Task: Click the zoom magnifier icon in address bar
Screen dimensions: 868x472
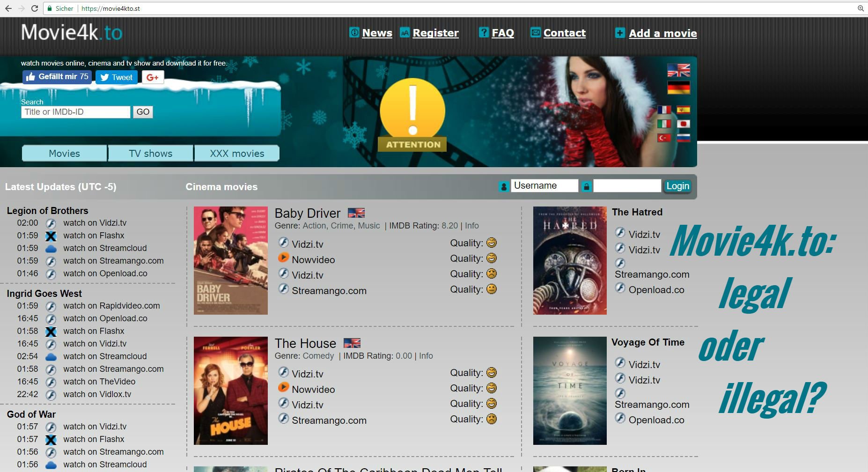Action: [x=861, y=8]
